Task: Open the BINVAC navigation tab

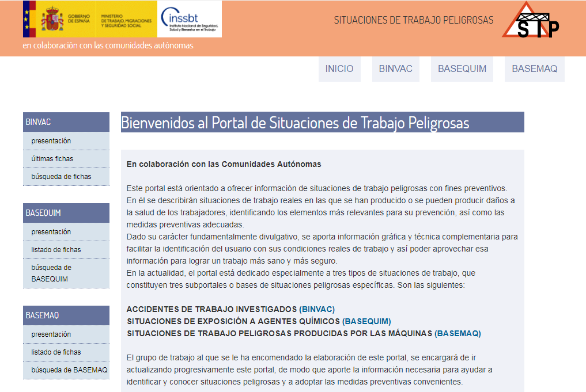Action: (x=395, y=69)
